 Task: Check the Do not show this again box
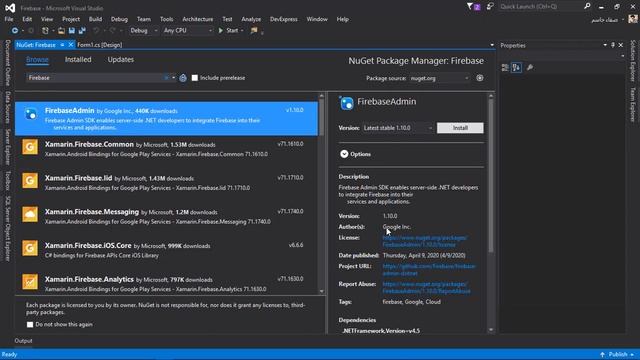30,325
